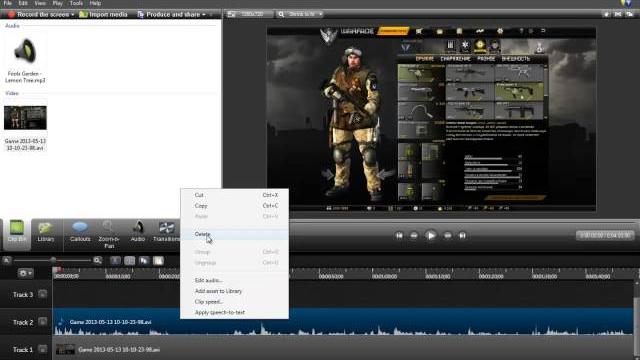Jump to the next clip in the preview
Screen dimensions: 640x360
(x=462, y=236)
